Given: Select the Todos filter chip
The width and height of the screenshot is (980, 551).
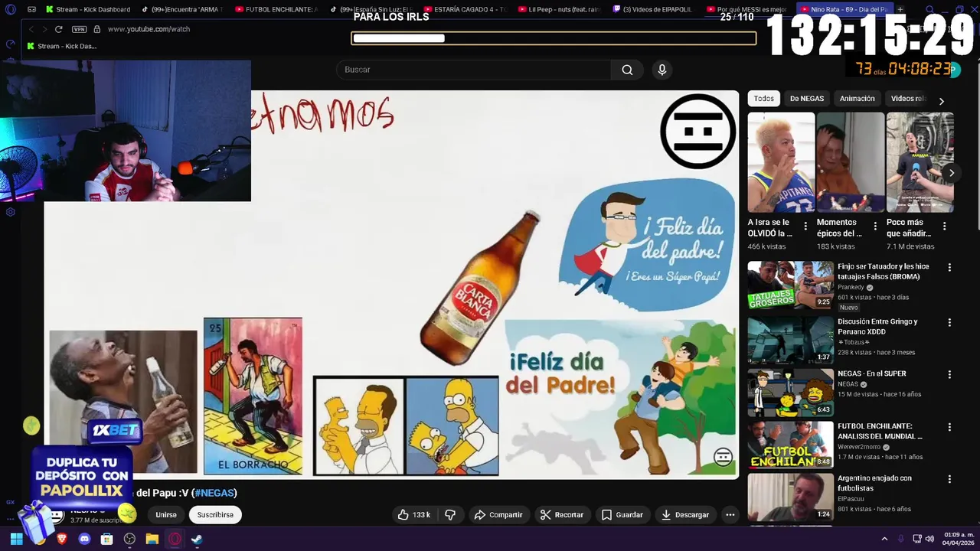Looking at the screenshot, I should 763,99.
